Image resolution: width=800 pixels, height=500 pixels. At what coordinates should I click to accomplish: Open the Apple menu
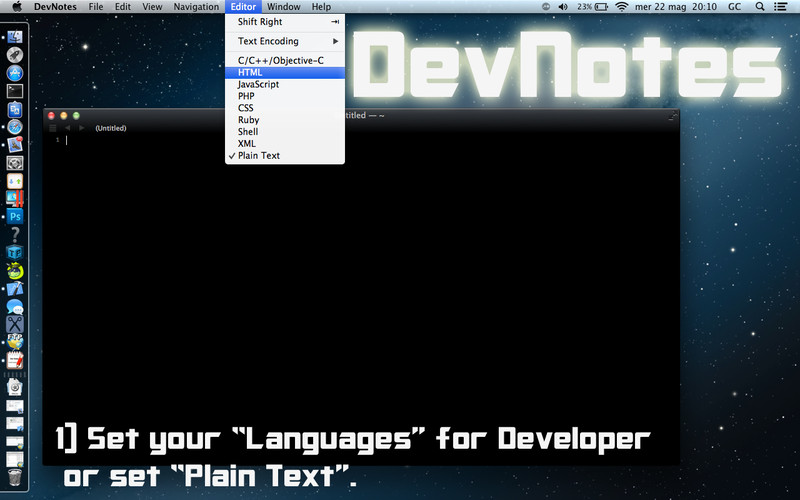[x=17, y=7]
